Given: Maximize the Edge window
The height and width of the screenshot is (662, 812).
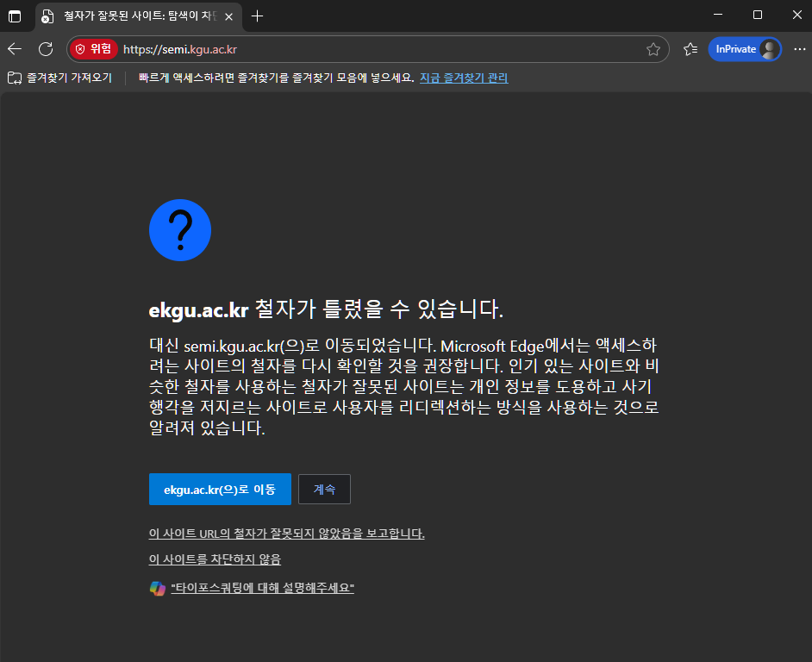Looking at the screenshot, I should coord(758,15).
